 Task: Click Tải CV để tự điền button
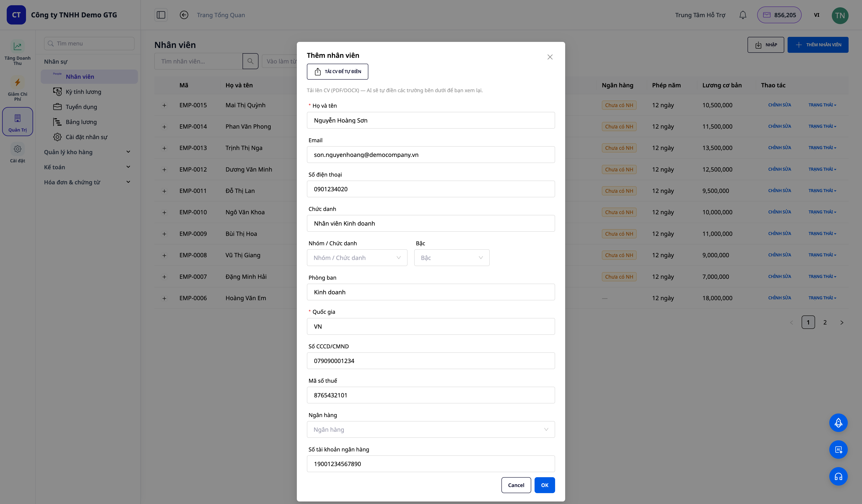point(337,71)
